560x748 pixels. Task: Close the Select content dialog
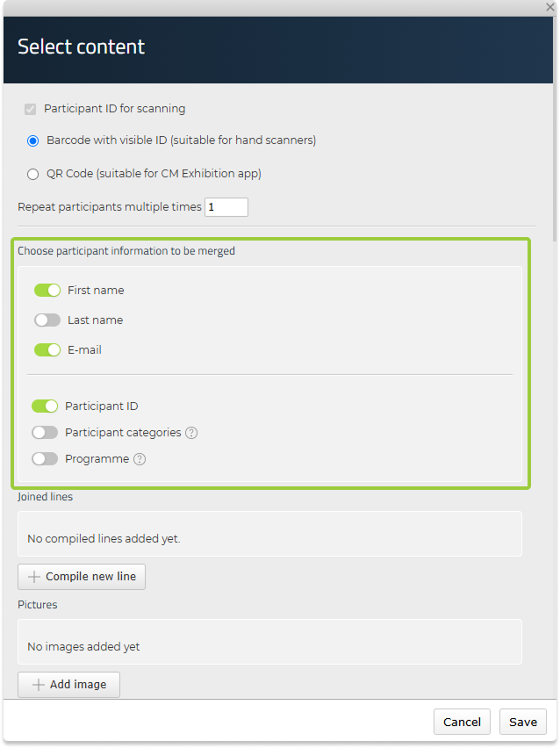(x=549, y=7)
